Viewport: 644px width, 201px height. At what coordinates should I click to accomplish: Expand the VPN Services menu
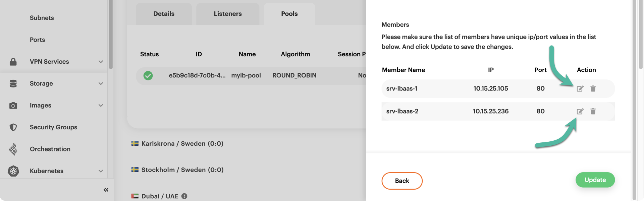click(101, 62)
